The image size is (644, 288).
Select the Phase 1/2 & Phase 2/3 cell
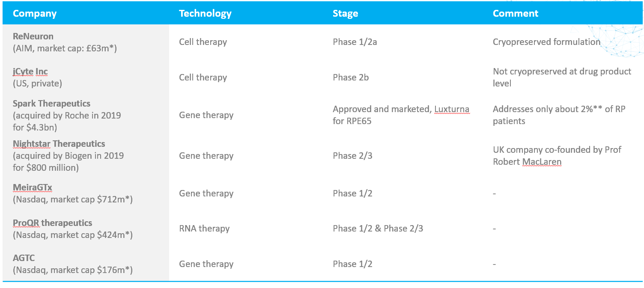click(378, 229)
